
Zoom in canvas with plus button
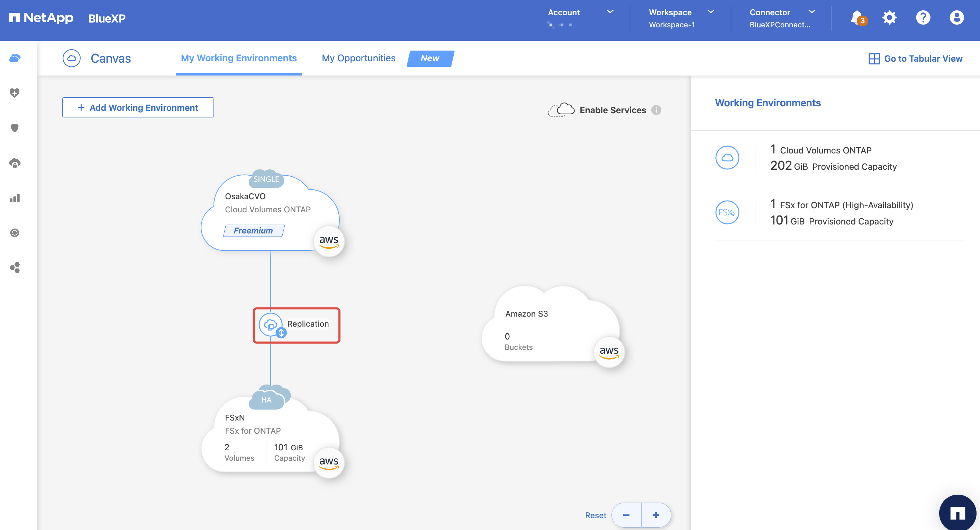(656, 515)
